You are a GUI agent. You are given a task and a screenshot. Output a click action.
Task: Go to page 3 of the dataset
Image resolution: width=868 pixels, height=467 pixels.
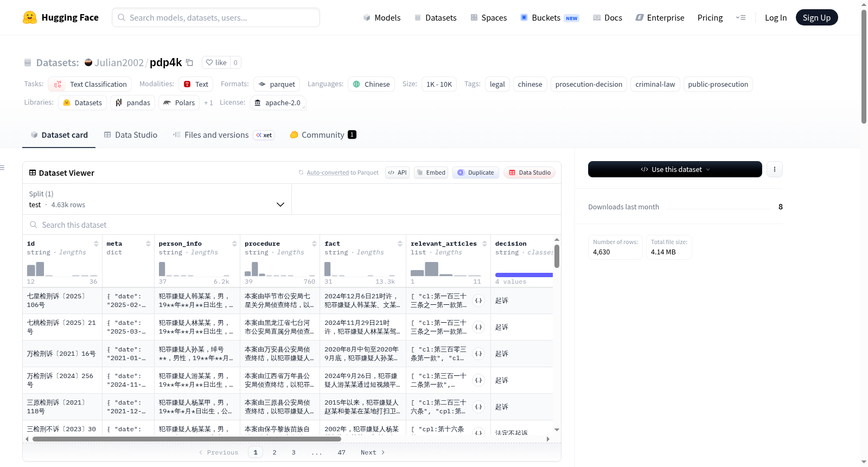coord(293,452)
